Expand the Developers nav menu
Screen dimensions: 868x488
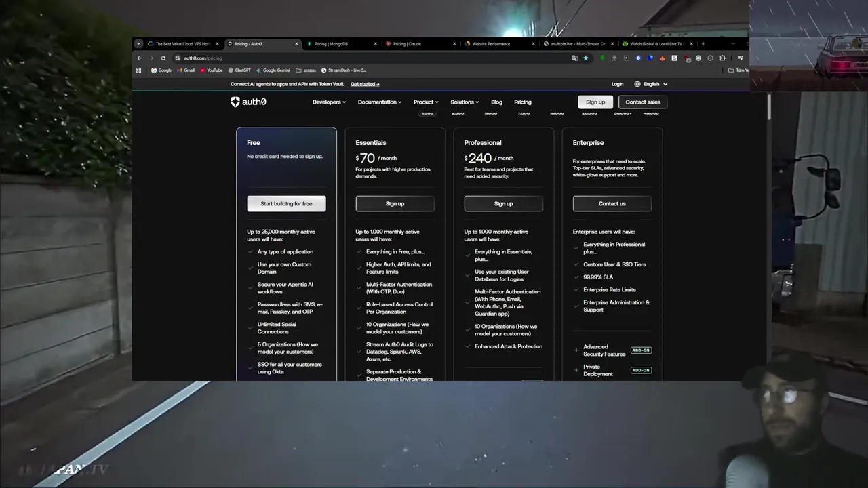[329, 102]
